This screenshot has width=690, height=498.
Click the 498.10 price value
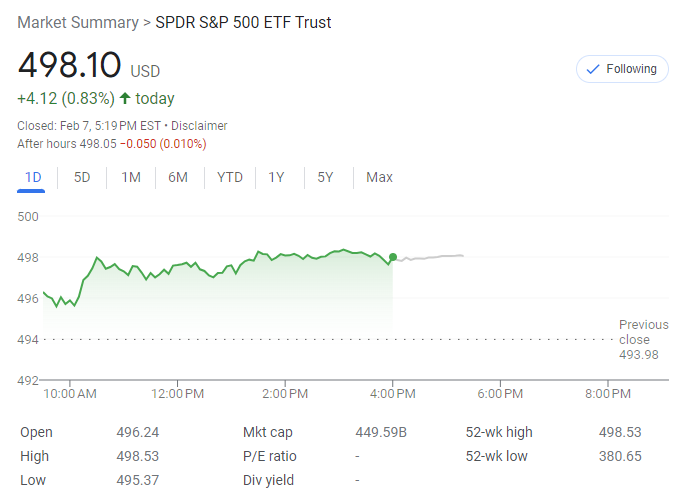tap(69, 66)
